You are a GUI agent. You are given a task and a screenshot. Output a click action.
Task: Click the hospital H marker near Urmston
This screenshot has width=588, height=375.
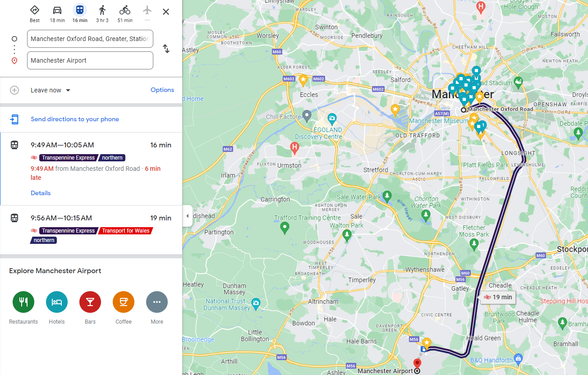pyautogui.click(x=294, y=148)
